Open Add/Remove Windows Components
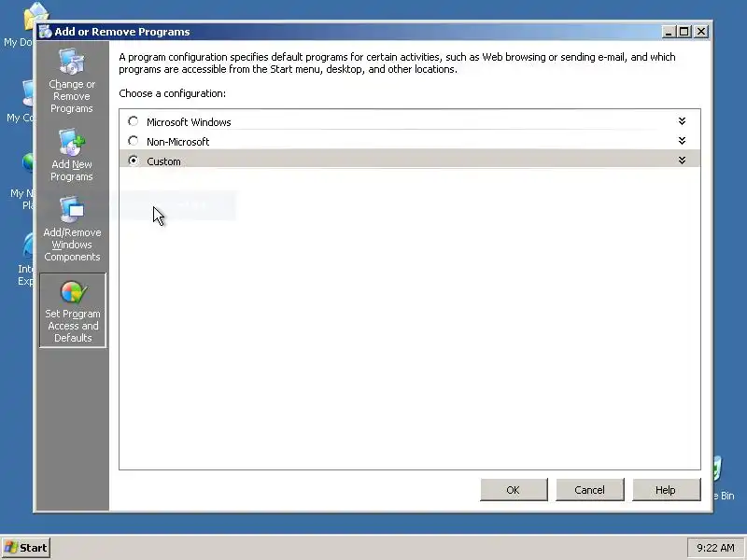 (x=72, y=229)
